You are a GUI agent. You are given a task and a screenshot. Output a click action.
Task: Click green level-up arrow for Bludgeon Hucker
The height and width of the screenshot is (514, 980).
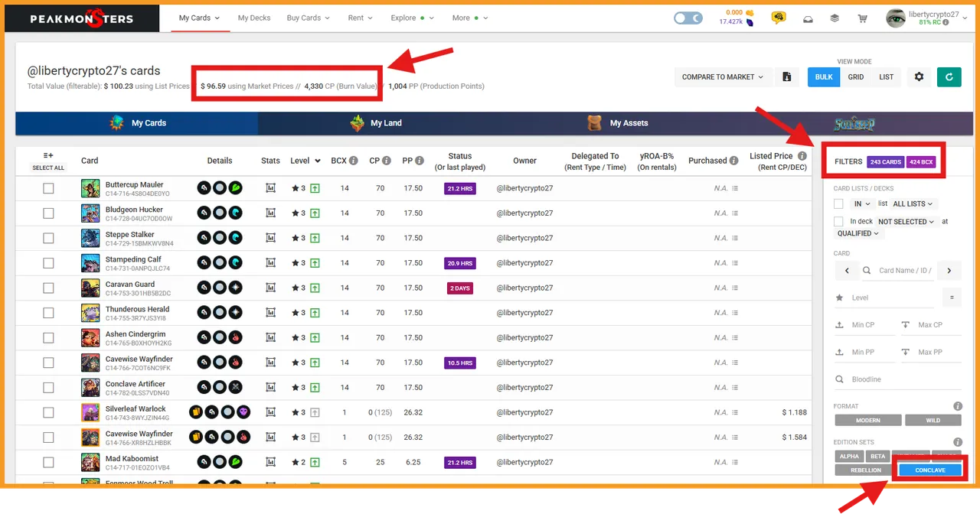(x=315, y=213)
